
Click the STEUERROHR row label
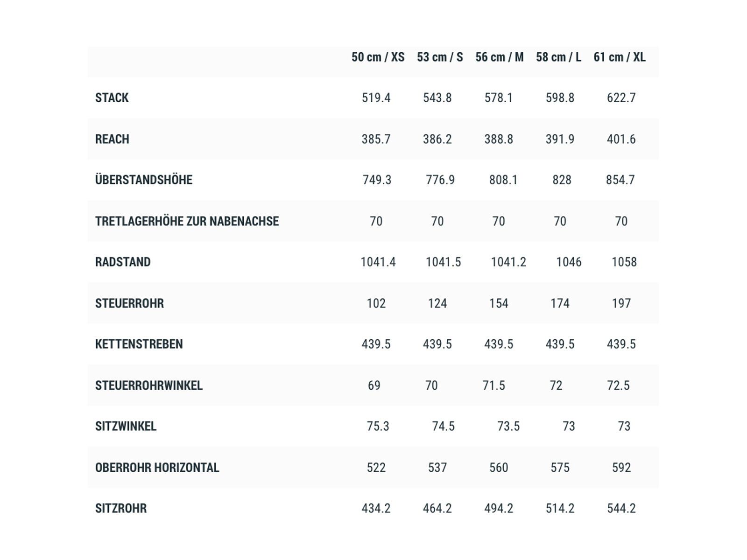pyautogui.click(x=129, y=303)
